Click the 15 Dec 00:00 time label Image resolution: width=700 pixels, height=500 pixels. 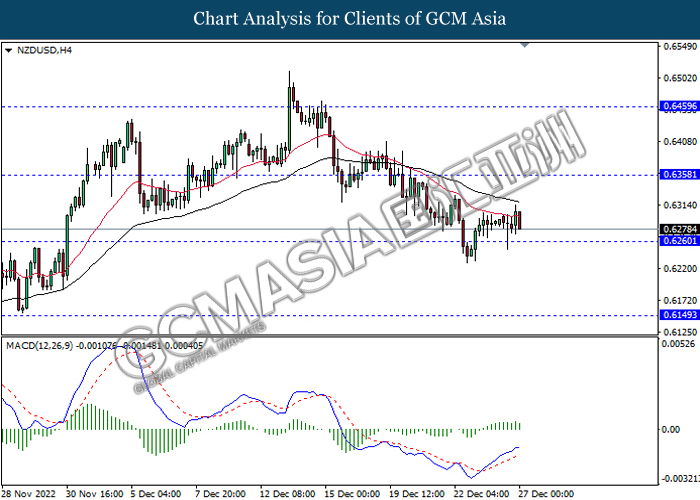pyautogui.click(x=353, y=494)
